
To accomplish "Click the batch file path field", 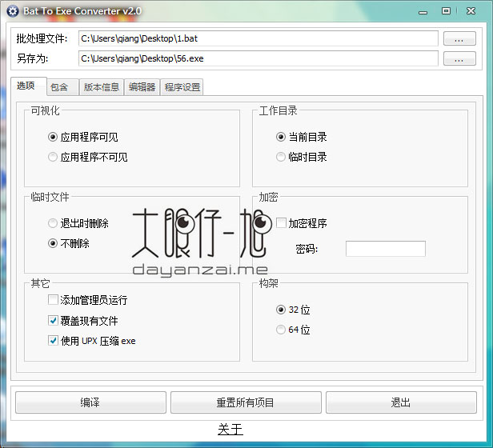I will 259,38.
